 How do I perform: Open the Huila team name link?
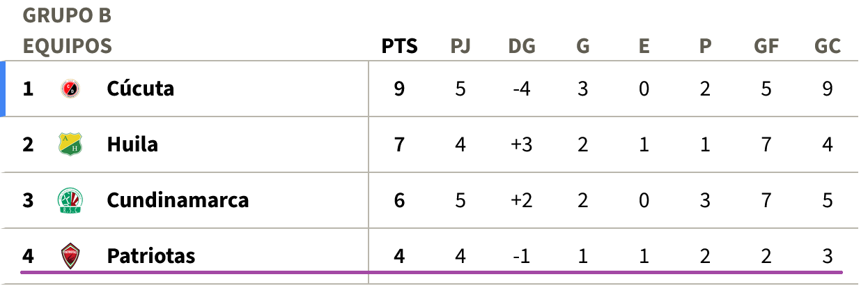(132, 144)
